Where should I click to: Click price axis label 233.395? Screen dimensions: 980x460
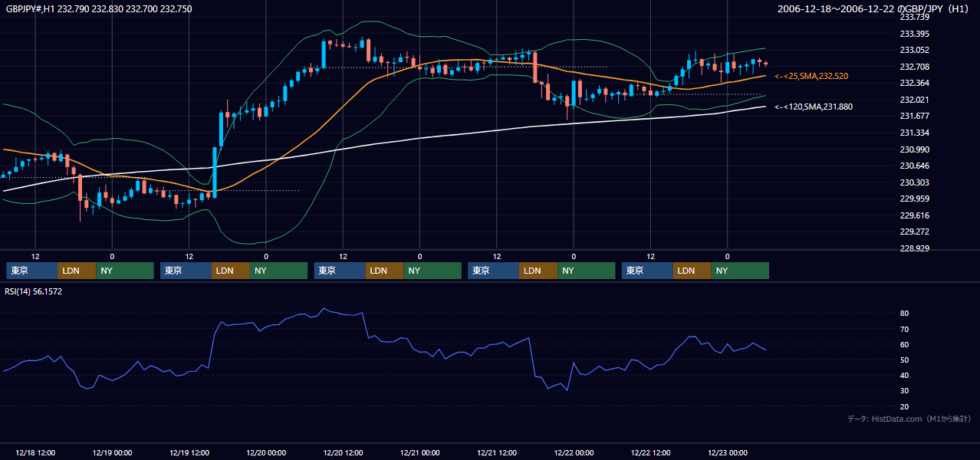[915, 34]
